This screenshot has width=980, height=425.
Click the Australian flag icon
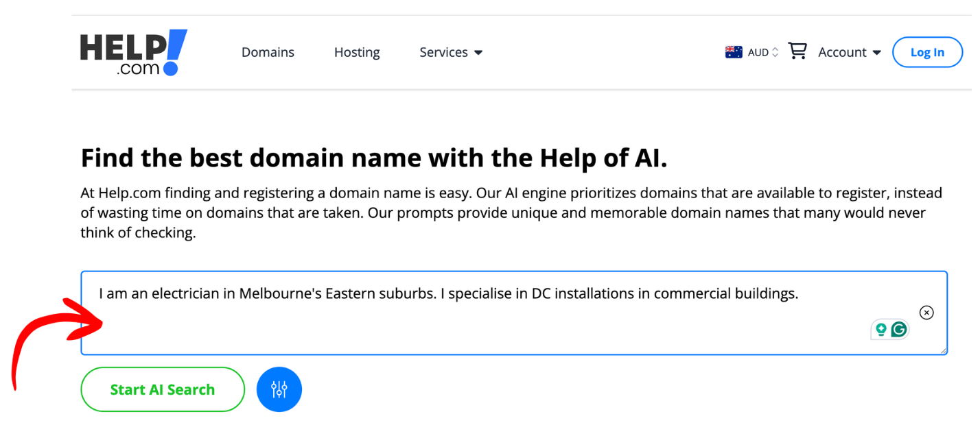(734, 52)
